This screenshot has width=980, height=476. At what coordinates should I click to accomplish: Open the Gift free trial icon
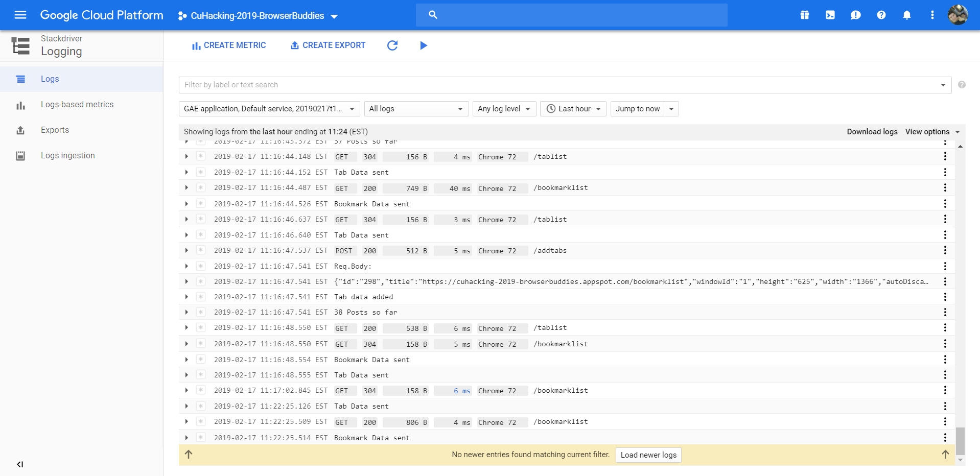coord(805,15)
